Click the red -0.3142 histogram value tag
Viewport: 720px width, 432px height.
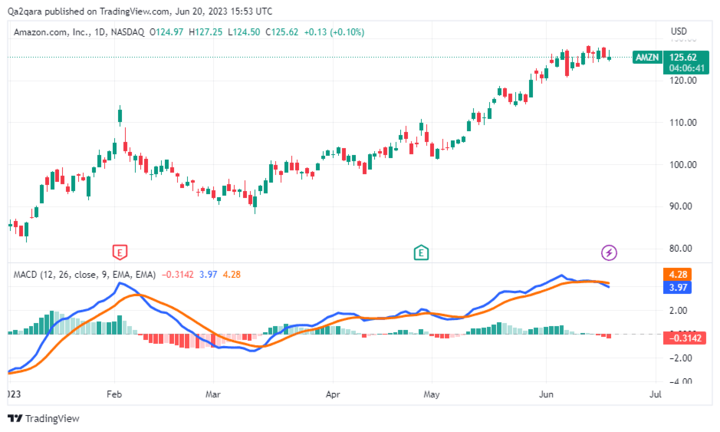[x=684, y=338]
